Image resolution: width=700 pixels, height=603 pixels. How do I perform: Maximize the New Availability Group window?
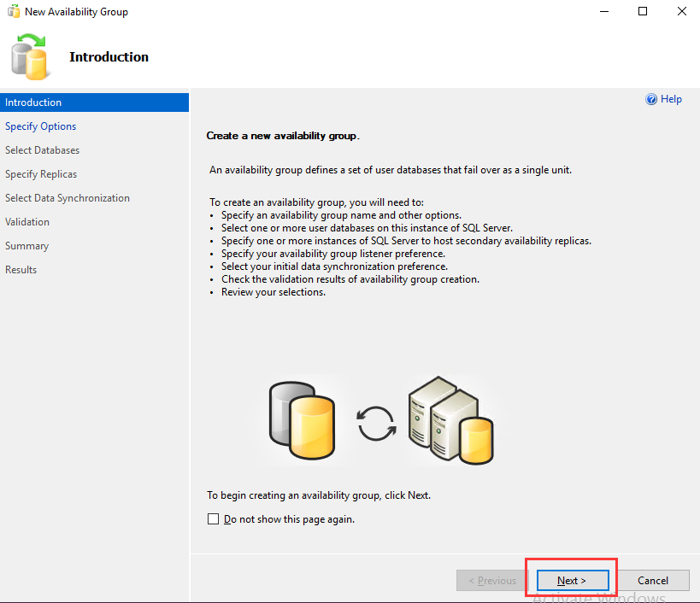tap(643, 11)
